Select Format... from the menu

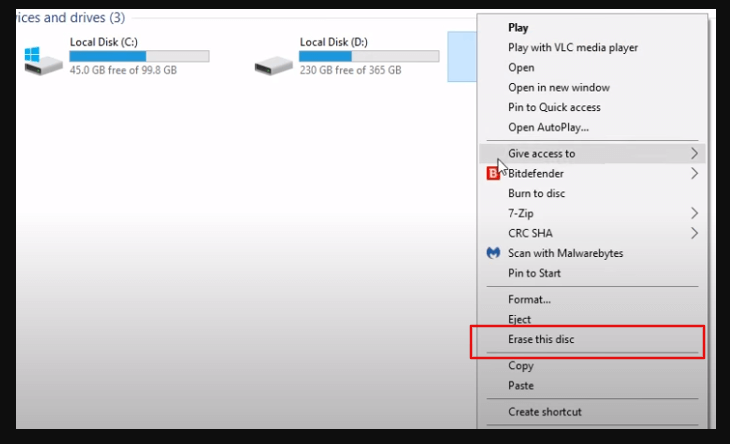pos(529,299)
